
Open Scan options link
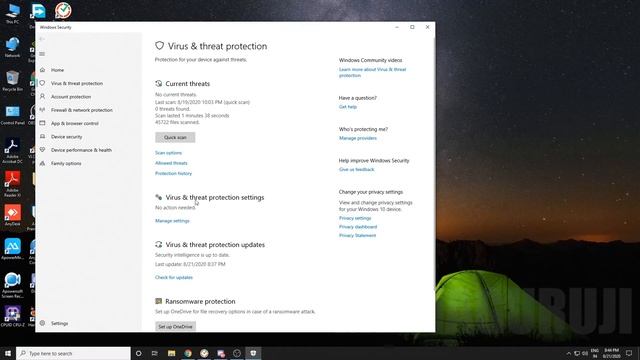168,153
